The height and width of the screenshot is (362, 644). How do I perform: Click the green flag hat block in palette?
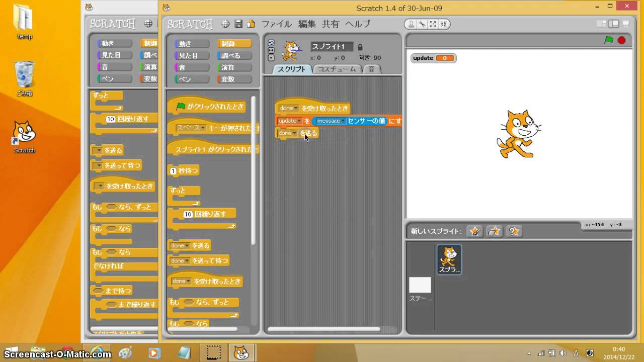206,106
